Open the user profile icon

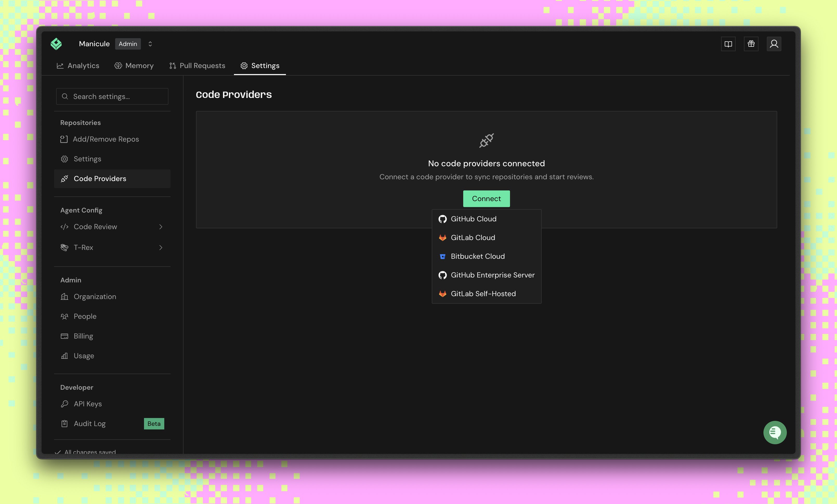[774, 44]
